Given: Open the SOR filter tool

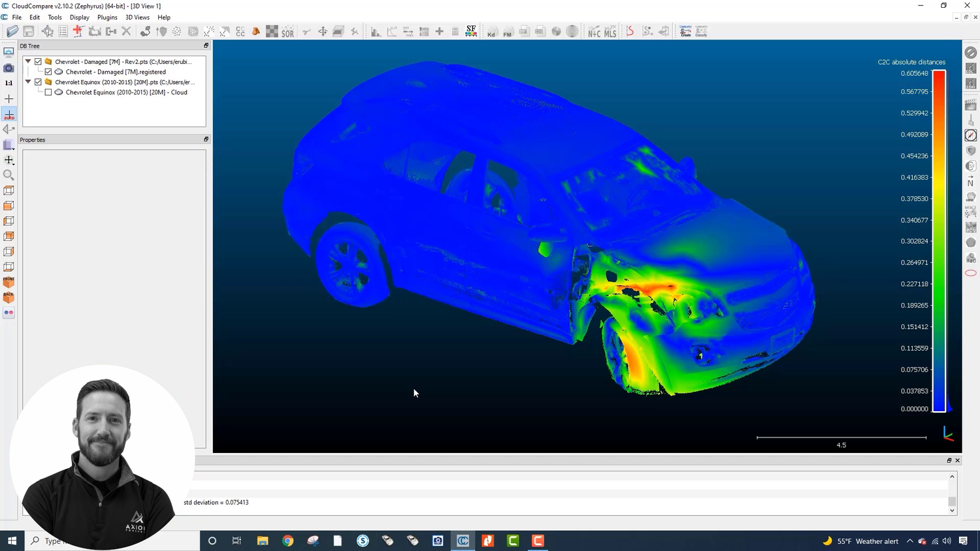Looking at the screenshot, I should [287, 31].
